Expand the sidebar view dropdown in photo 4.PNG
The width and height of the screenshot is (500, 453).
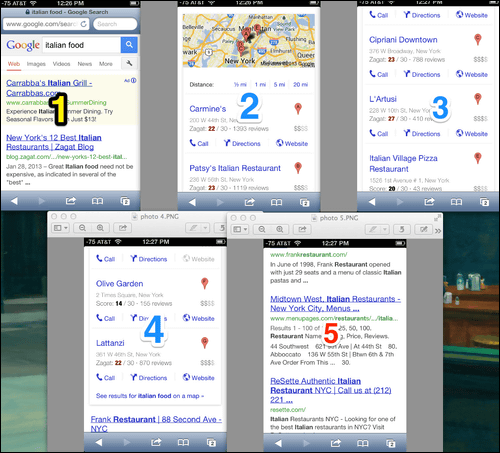click(61, 228)
